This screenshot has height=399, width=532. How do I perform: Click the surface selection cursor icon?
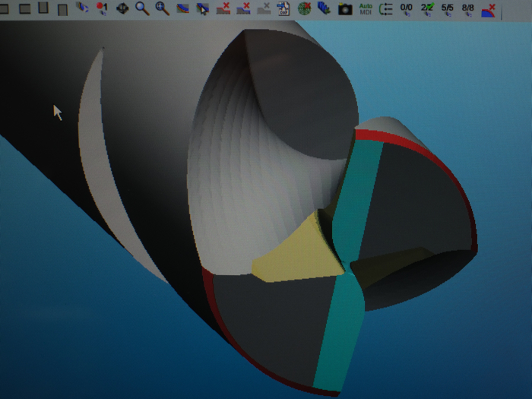203,9
